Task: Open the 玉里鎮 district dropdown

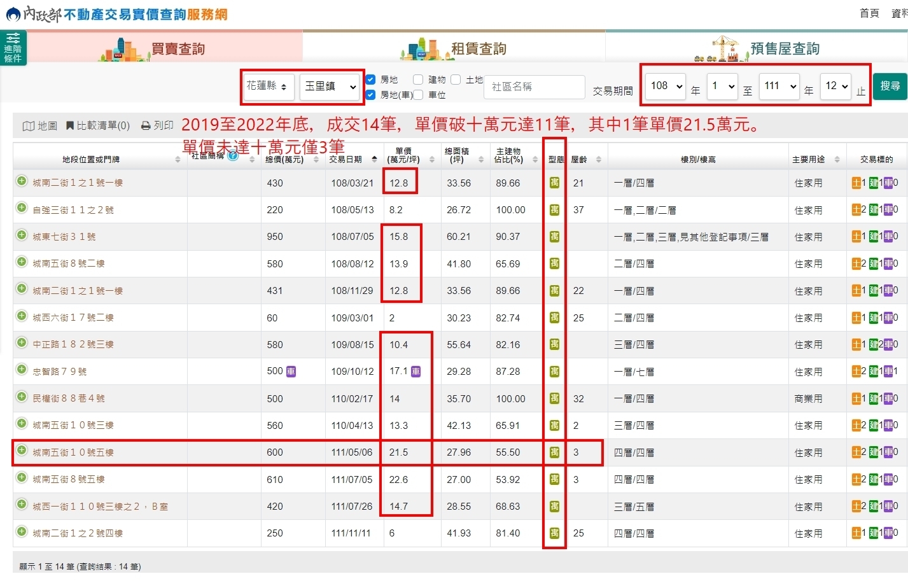Action: (330, 87)
